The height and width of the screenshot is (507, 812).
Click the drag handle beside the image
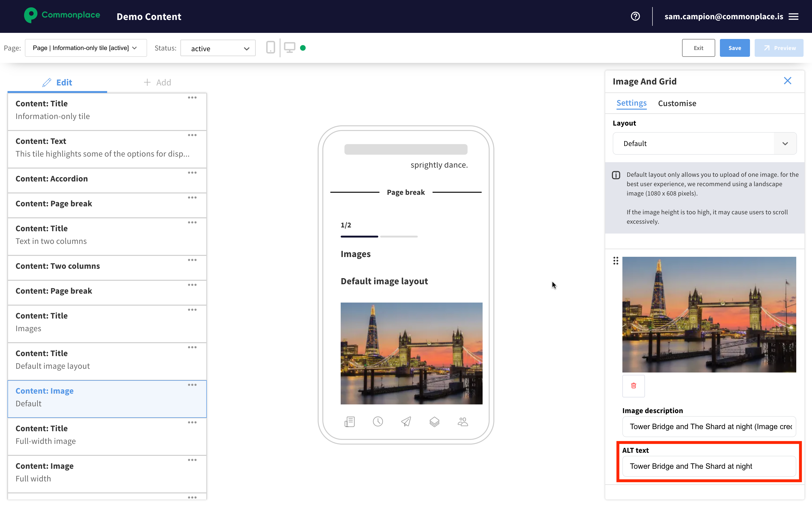(x=616, y=261)
